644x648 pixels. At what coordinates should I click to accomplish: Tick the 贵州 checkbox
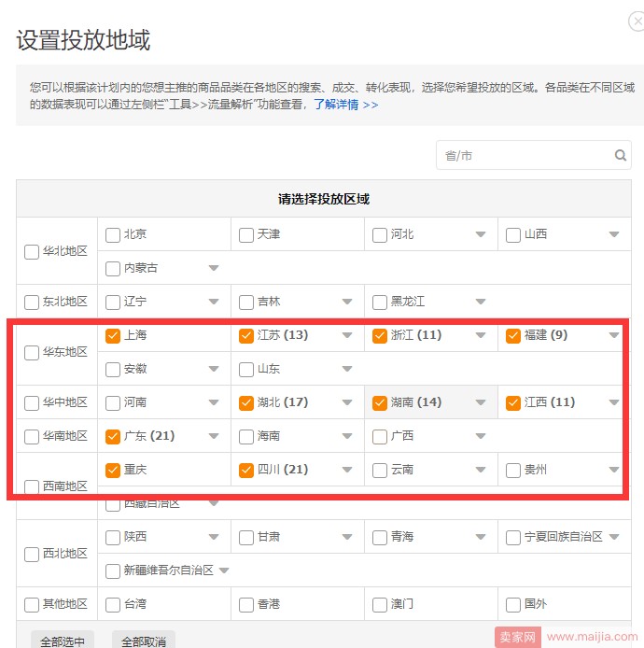(513, 471)
